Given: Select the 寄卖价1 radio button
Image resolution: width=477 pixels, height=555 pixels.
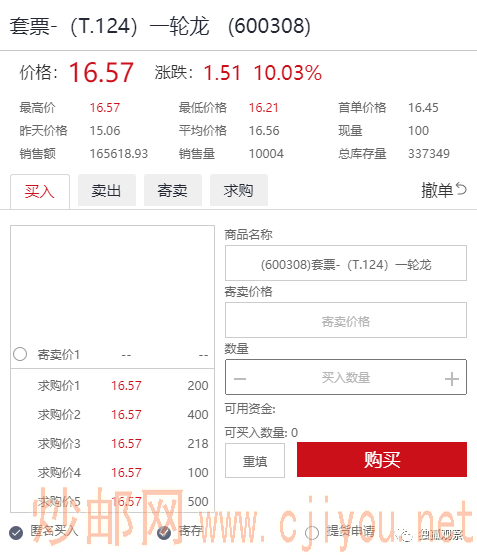Looking at the screenshot, I should 20,354.
